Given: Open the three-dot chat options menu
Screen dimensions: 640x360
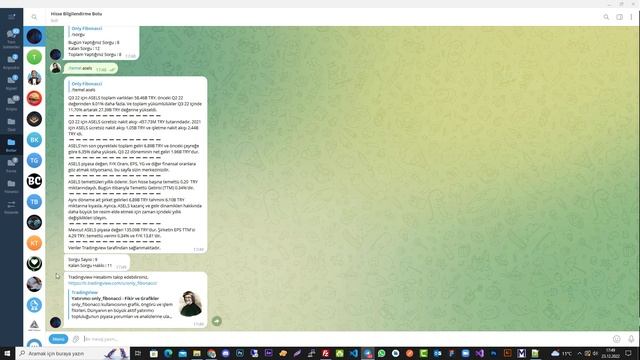Looking at the screenshot, I should point(631,17).
